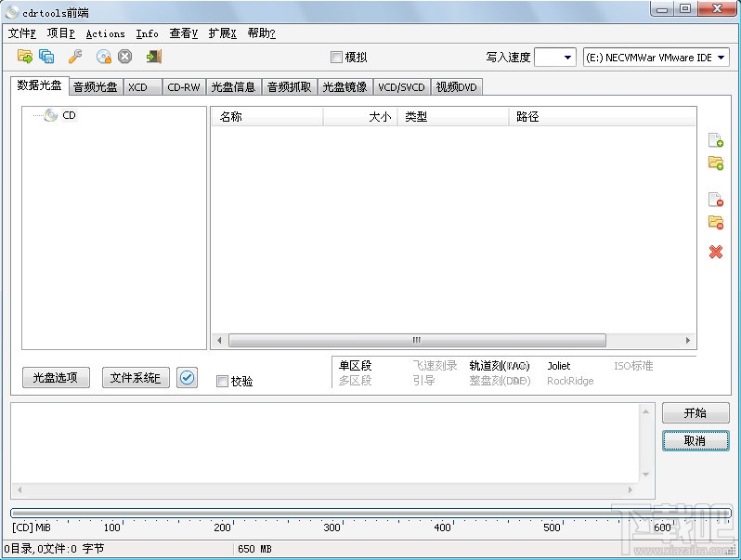The height and width of the screenshot is (560, 741).
Task: Click the Joliet label
Action: coord(559,366)
